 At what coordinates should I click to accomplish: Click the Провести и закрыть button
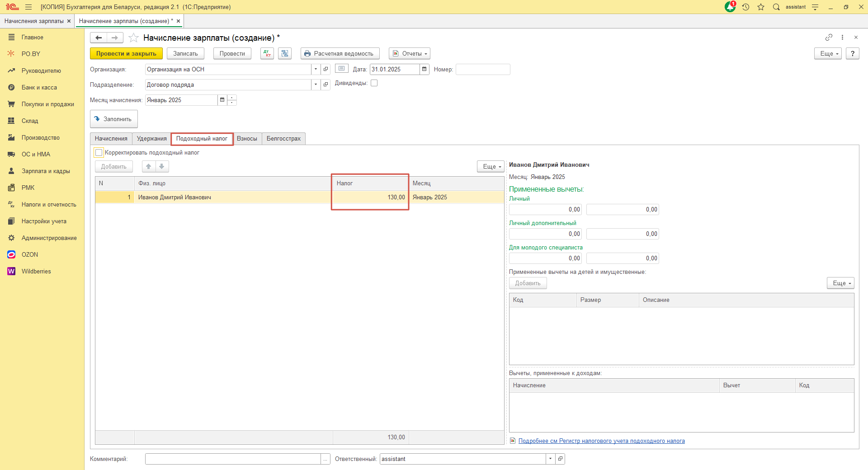(126, 53)
